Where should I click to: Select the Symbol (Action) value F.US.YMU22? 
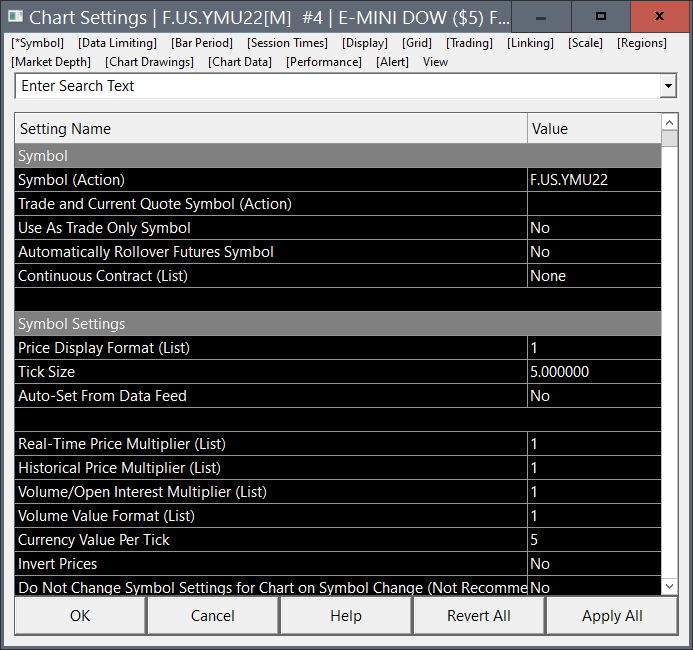point(594,180)
